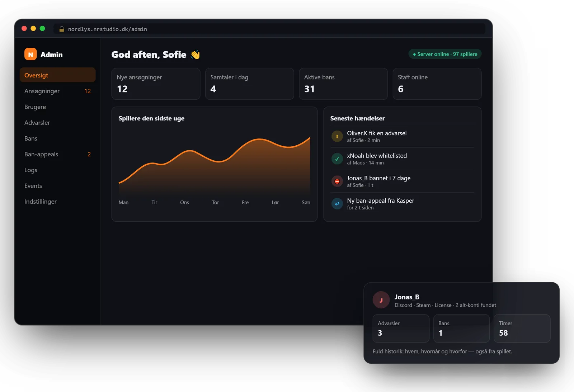Click the blue reply icon beside Kasper appeal
The height and width of the screenshot is (392, 574).
pos(337,204)
